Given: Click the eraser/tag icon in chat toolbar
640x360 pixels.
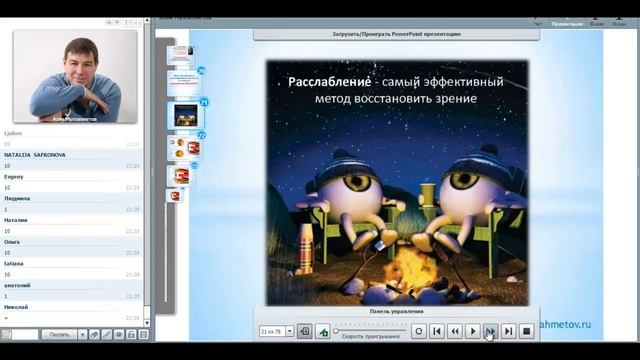Looking at the screenshot, I should tap(94, 335).
